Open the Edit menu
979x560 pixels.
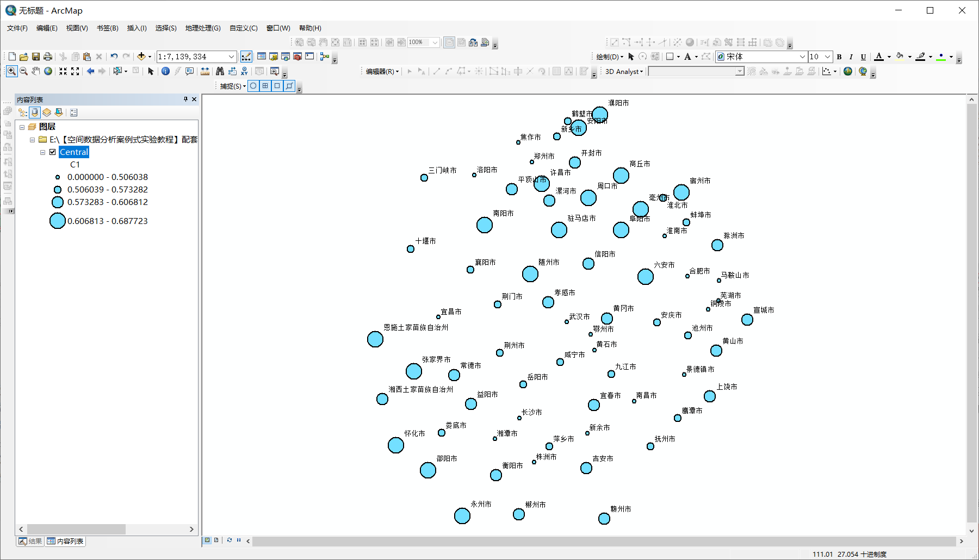47,28
